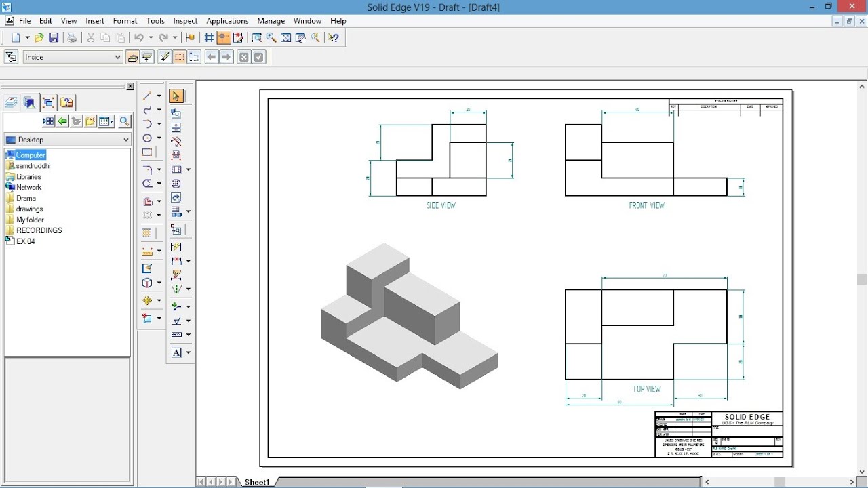Open the Desktop location dropdown

67,140
